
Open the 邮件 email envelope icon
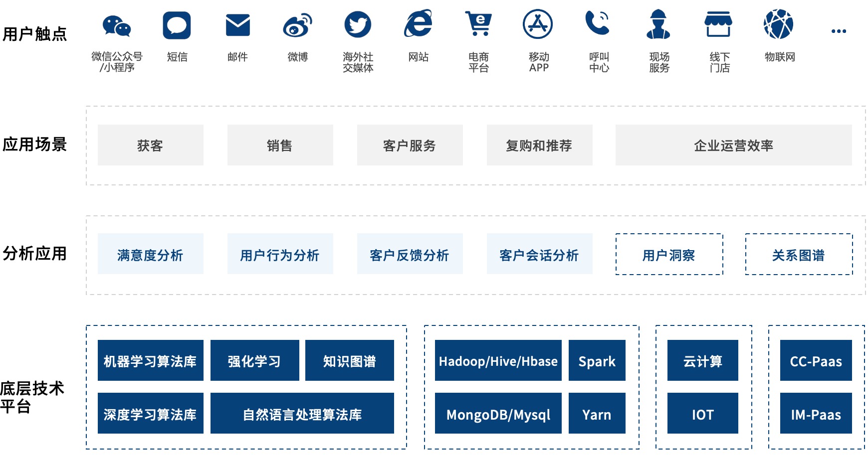tap(238, 24)
